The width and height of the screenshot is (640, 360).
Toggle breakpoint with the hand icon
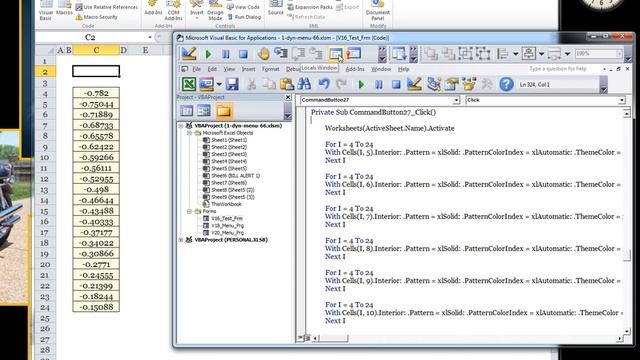coord(263,54)
